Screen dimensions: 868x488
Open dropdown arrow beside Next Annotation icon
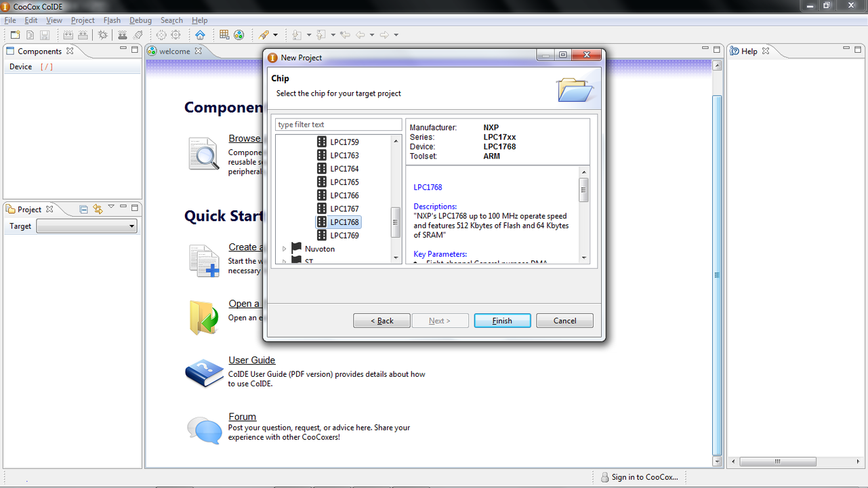click(x=309, y=35)
